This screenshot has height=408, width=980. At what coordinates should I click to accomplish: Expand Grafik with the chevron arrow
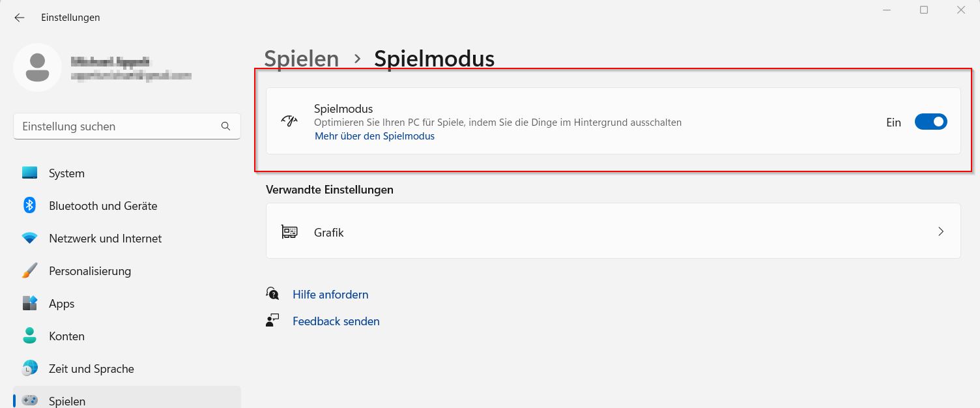pos(940,231)
